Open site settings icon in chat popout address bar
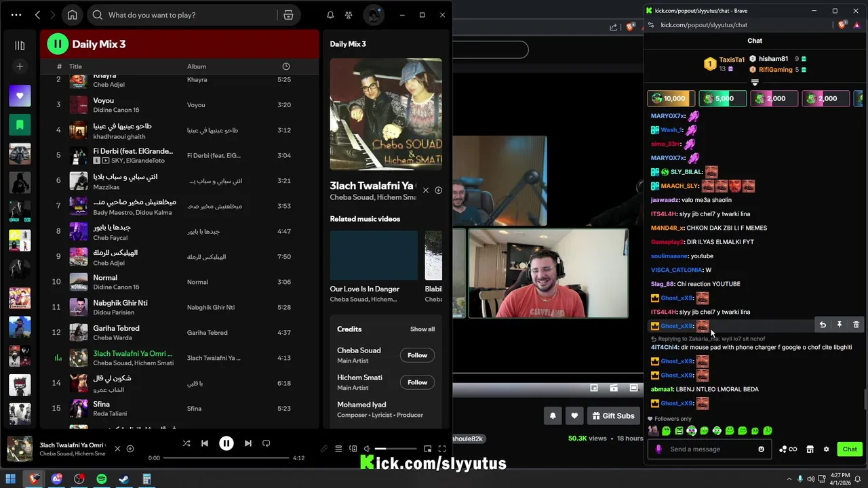The height and width of the screenshot is (488, 868). click(x=651, y=25)
